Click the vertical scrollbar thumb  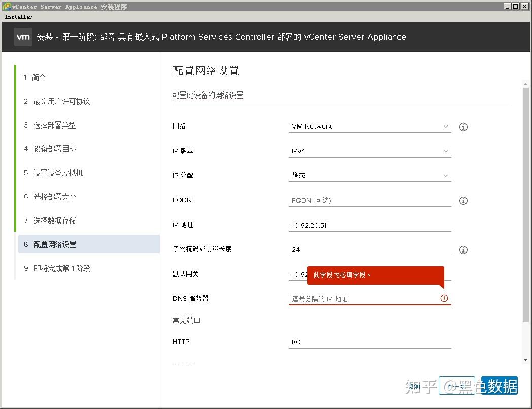pos(525,205)
